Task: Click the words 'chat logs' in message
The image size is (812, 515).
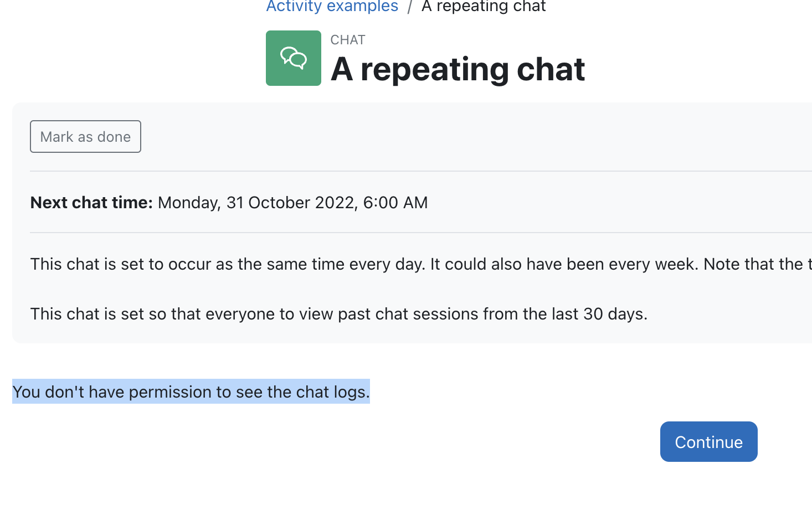Action: click(x=331, y=392)
